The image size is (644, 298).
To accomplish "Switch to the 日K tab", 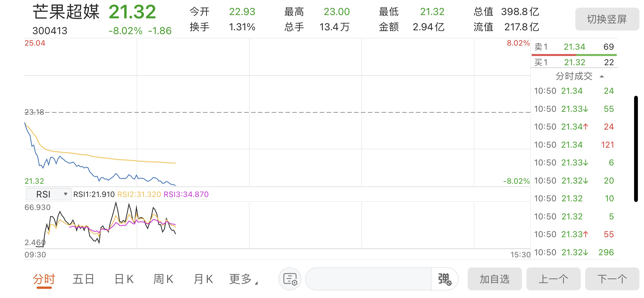I will tap(124, 279).
